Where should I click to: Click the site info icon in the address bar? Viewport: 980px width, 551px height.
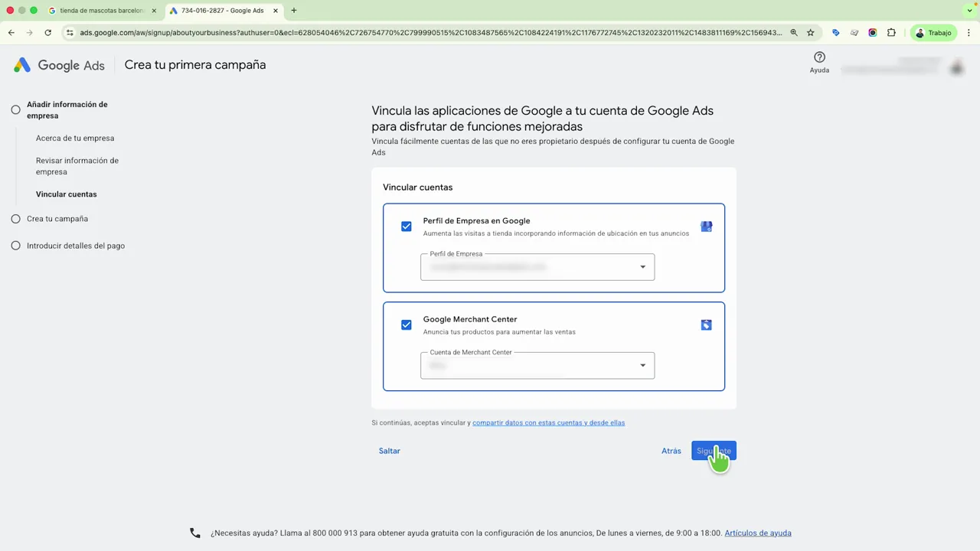[x=70, y=33]
